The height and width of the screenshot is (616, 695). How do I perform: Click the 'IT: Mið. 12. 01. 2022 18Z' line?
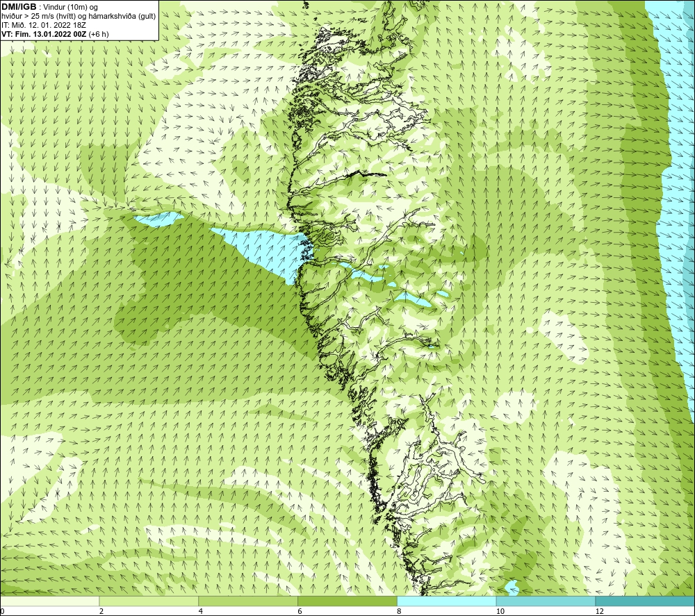tap(44, 25)
